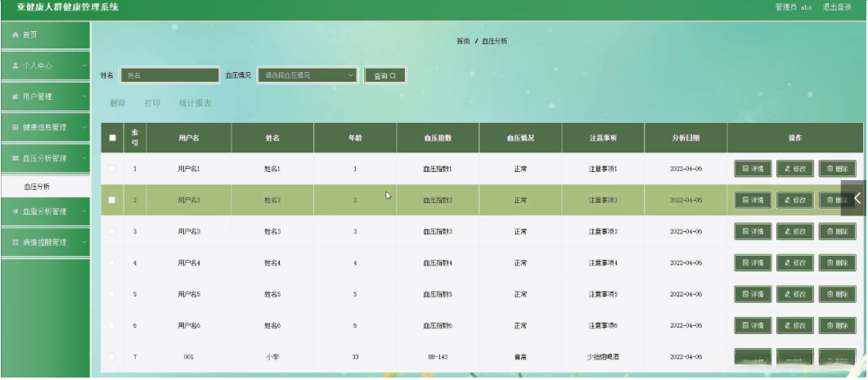Click 统计报表 button
Screen dimensions: 868x380
pyautogui.click(x=195, y=103)
